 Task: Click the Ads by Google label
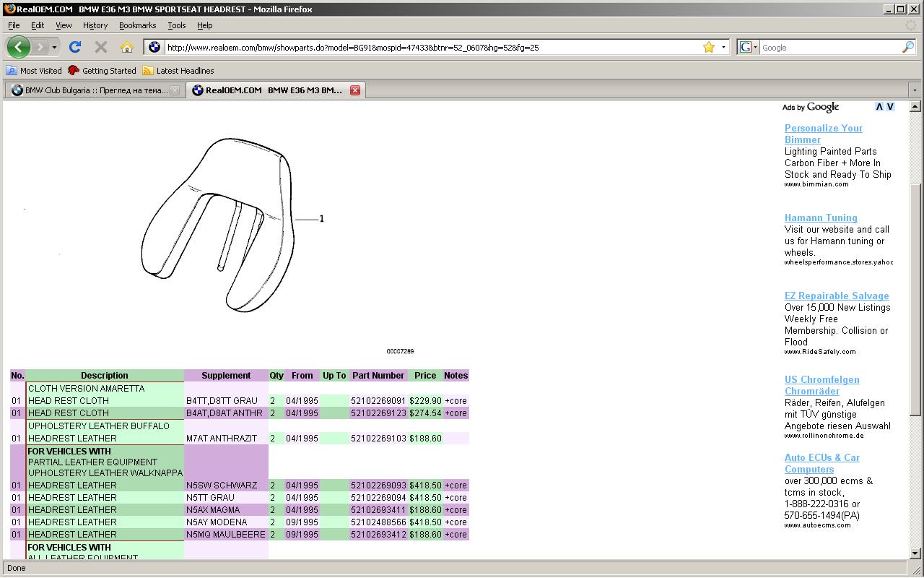tap(811, 107)
